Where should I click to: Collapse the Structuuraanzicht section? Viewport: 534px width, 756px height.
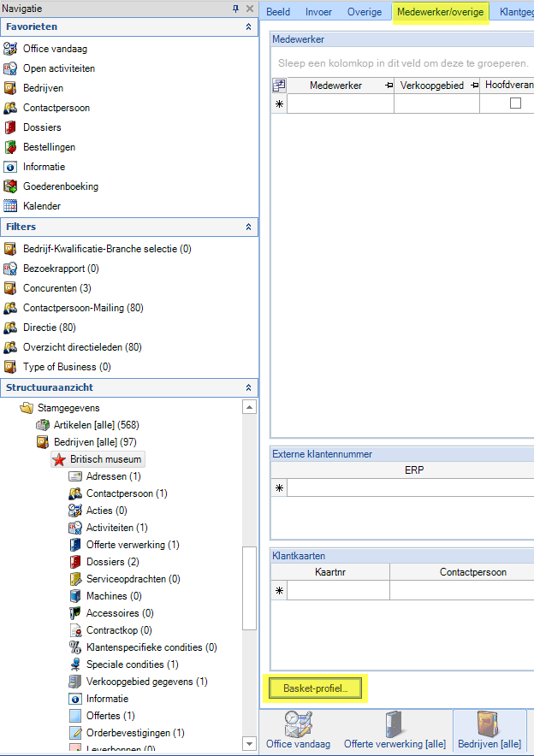(x=248, y=387)
